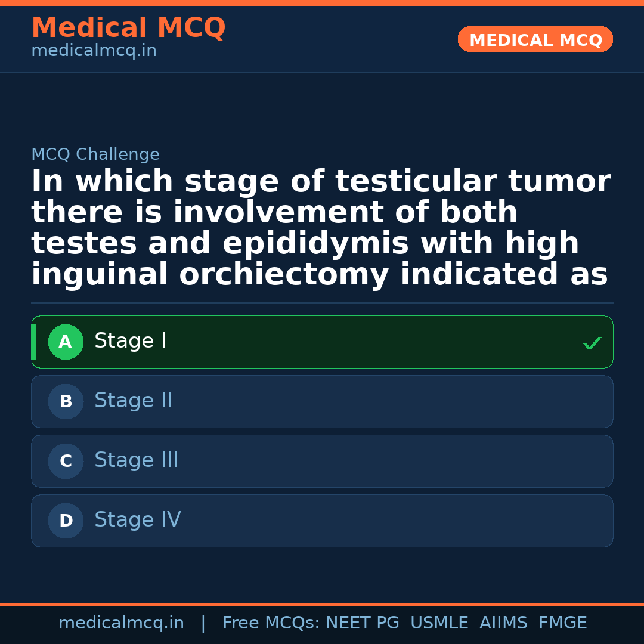Open the medicalmcq.in link under the logo
644x644 pixels.
pyautogui.click(x=94, y=50)
